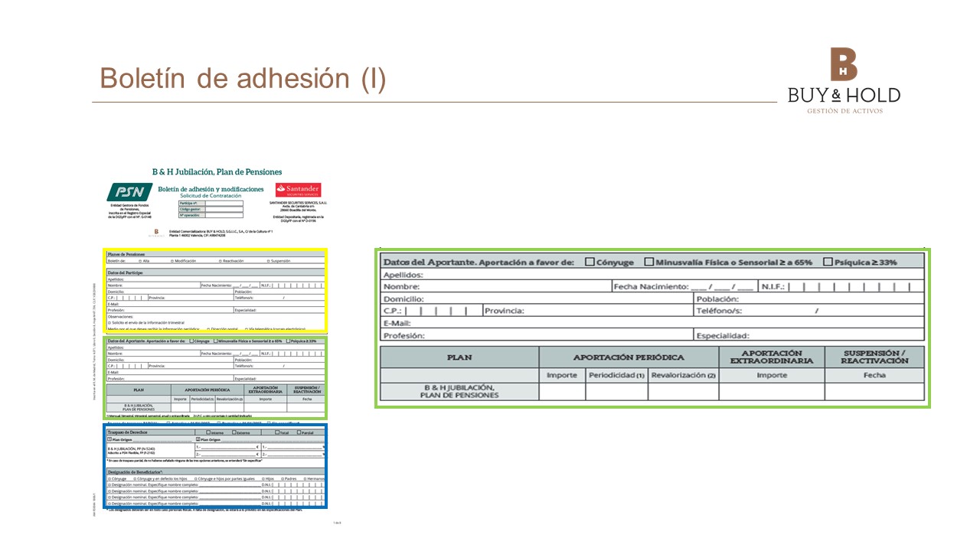The image size is (980, 551).
Task: Check the Psíquica ≥ 33% box, enlarged form
Action: coord(828,262)
